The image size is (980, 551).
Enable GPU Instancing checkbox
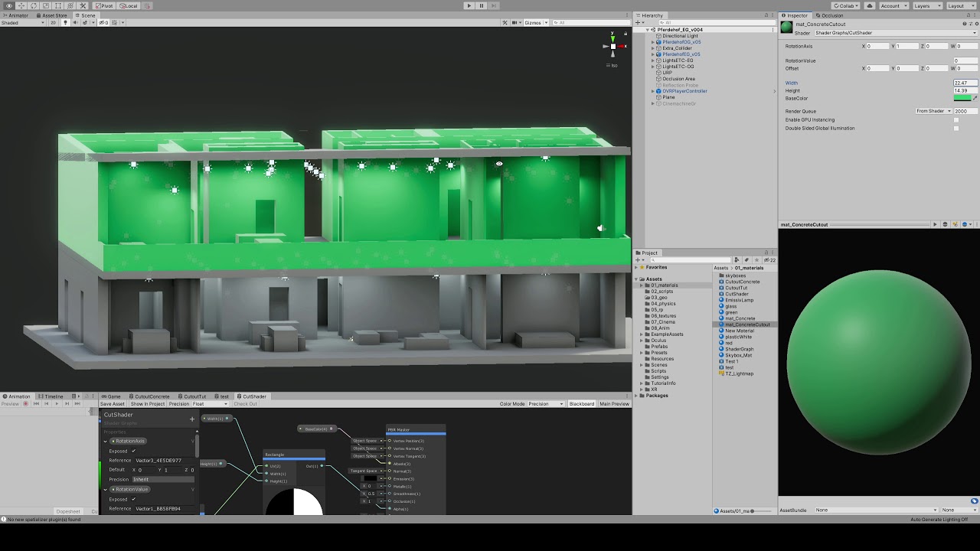(x=955, y=120)
